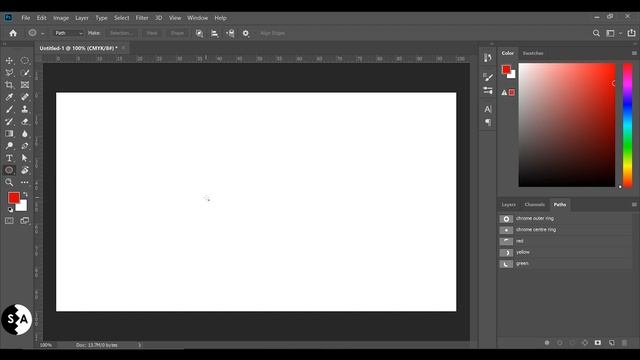Open the Share icon at top right
The image size is (640, 360).
[631, 33]
